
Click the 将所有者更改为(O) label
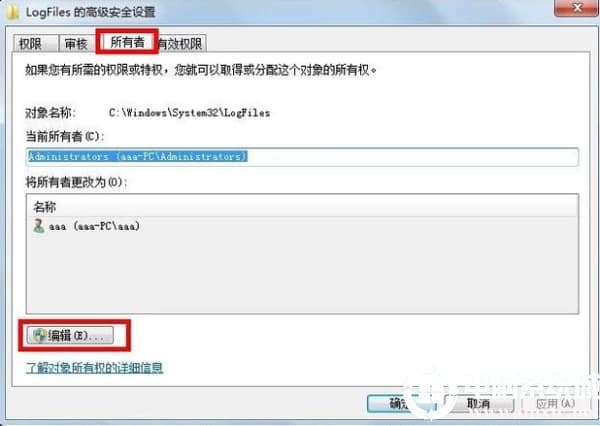point(76,182)
